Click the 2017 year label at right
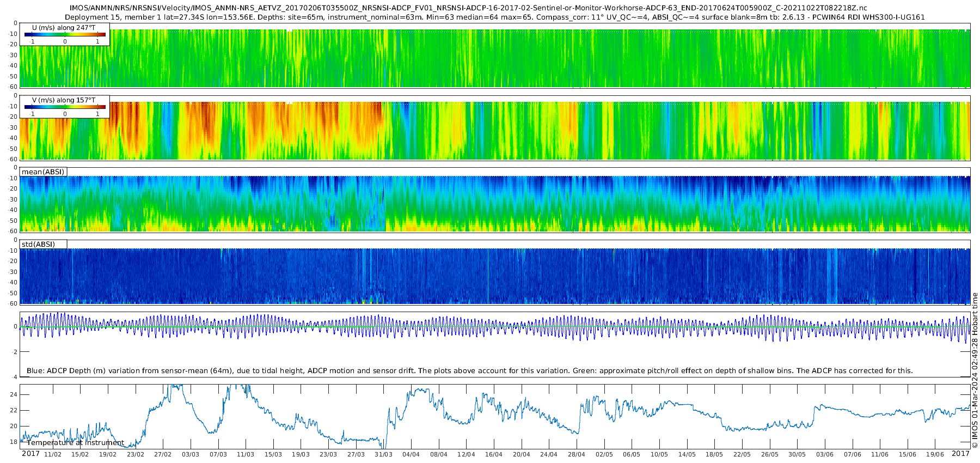Screen dimensions: 980x463 coord(960,454)
